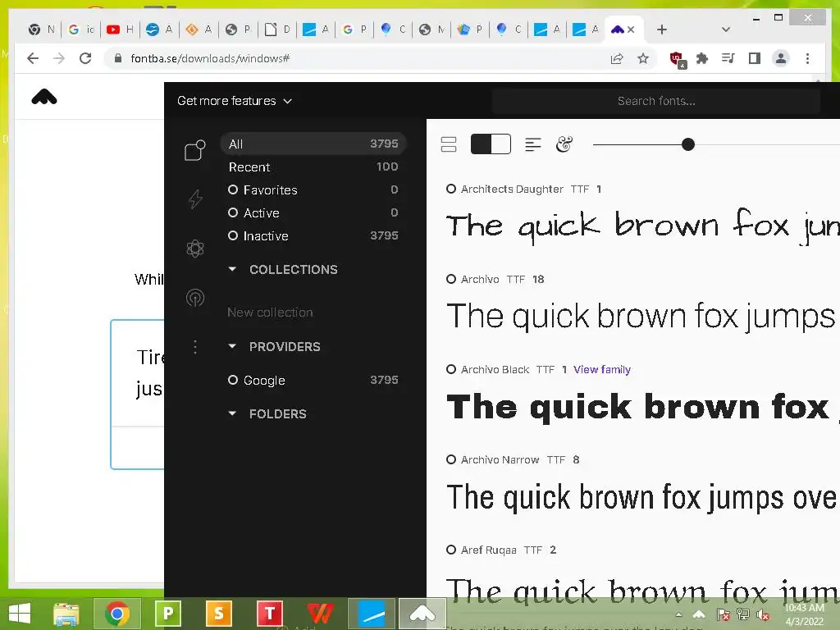Open the media control icon in Chrome toolbar

pyautogui.click(x=728, y=58)
